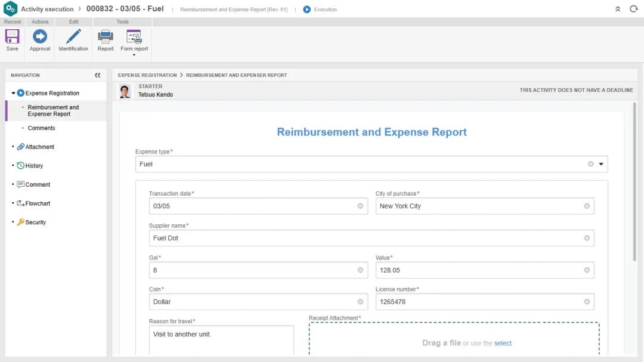Open the Comment section

tap(38, 185)
